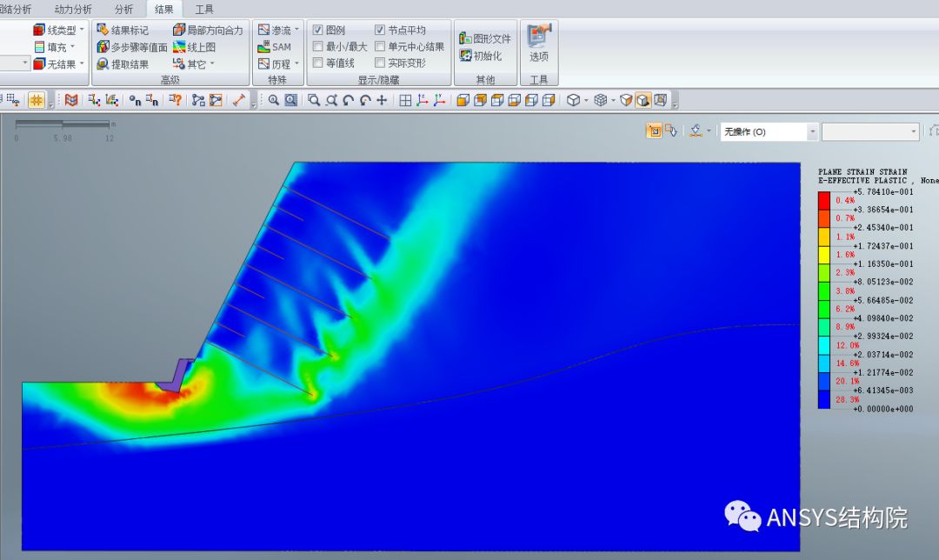The width and height of the screenshot is (939, 560).
Task: Click the 初始化 icon
Action: pyautogui.click(x=465, y=56)
